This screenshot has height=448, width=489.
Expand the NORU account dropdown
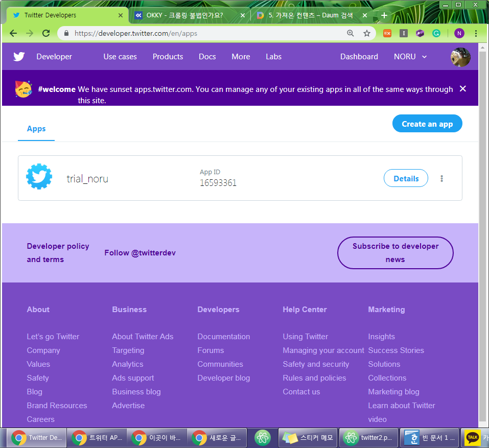[x=410, y=57]
